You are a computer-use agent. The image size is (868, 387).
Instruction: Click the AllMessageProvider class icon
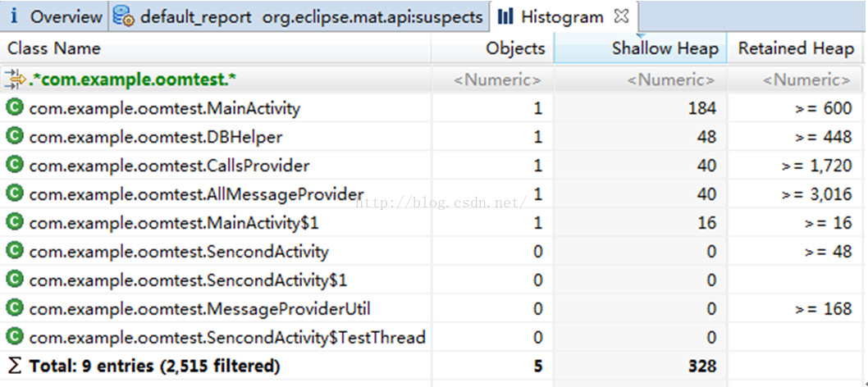point(14,193)
